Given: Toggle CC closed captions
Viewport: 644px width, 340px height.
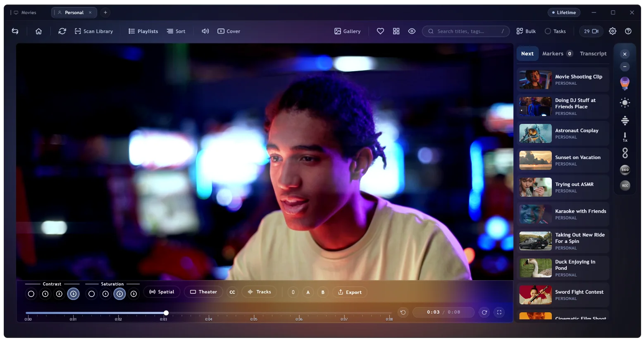Looking at the screenshot, I should (232, 292).
